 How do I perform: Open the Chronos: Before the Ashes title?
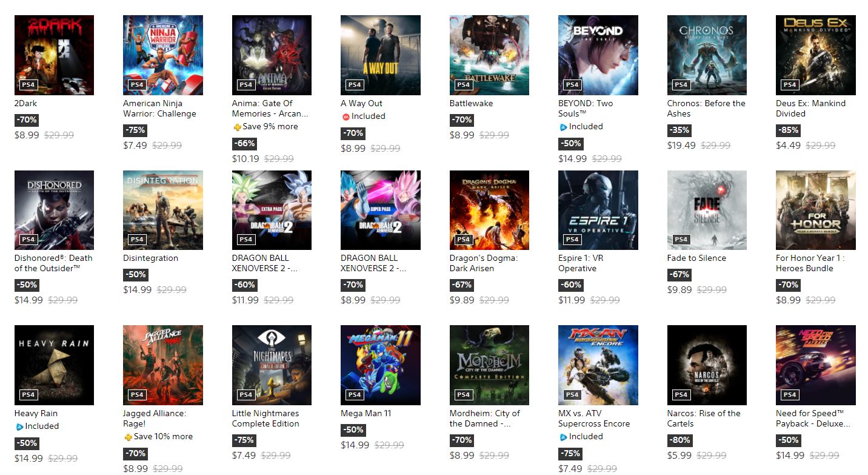coord(706,109)
